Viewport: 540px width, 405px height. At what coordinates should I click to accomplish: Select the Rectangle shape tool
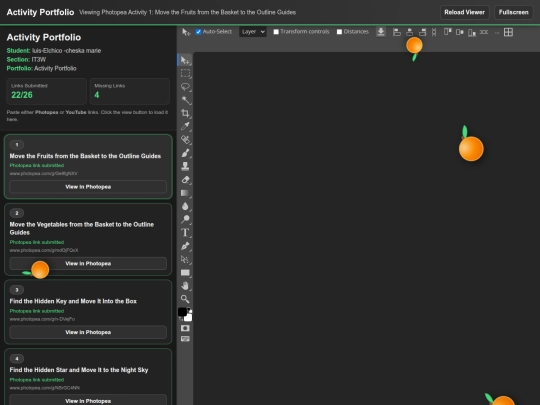185,272
